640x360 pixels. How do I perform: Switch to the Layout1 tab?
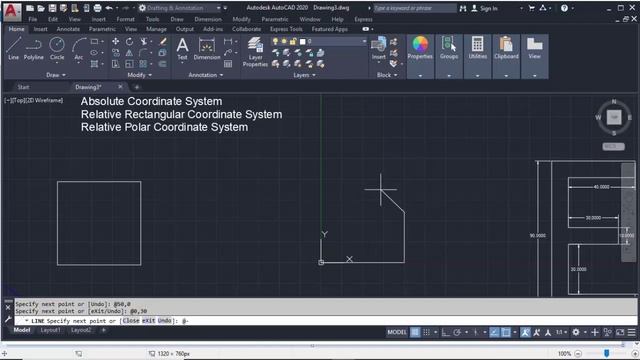click(50, 330)
